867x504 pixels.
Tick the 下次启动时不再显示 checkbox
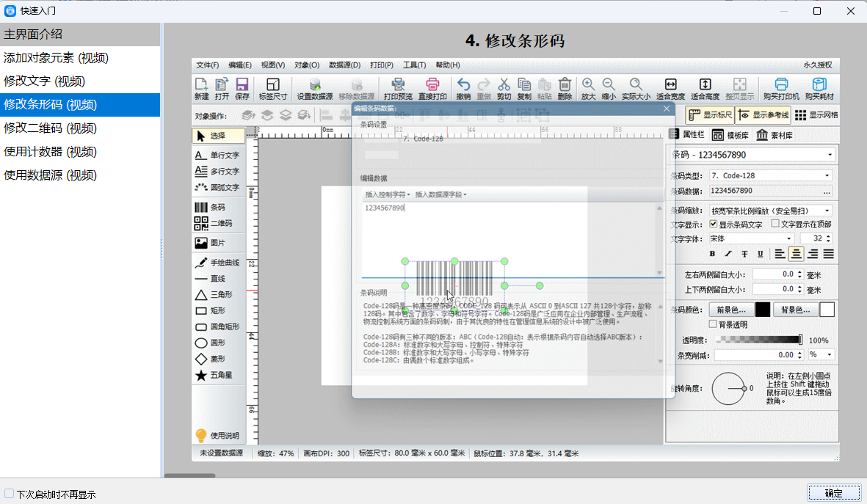pos(10,494)
